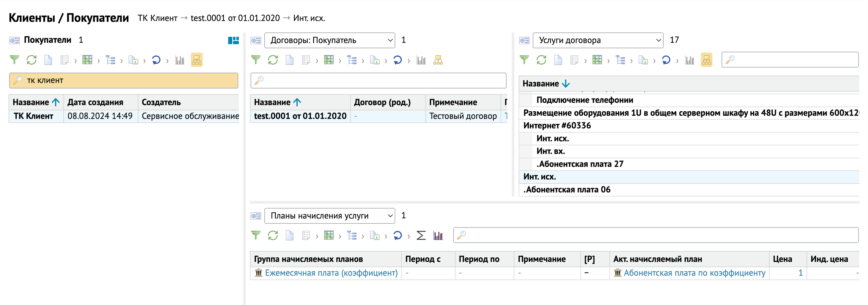Click filter funnel in Договоры toolbar
This screenshot has width=868, height=305.
point(256,60)
